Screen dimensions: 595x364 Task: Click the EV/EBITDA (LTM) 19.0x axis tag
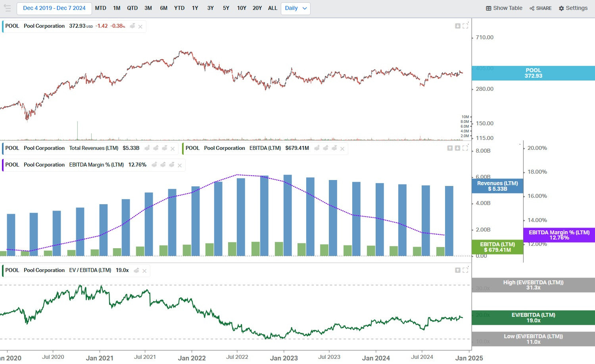[x=533, y=318]
